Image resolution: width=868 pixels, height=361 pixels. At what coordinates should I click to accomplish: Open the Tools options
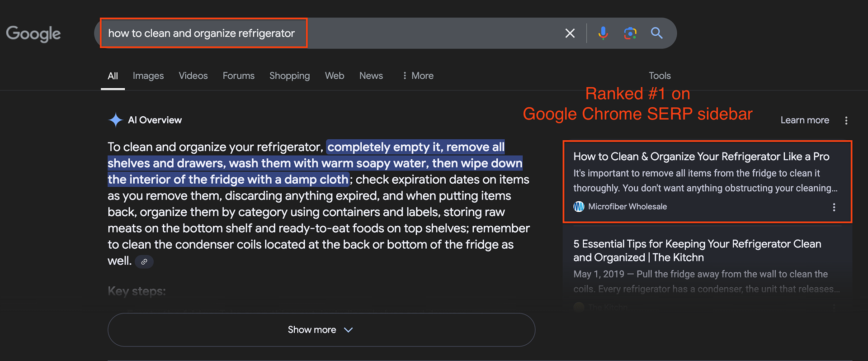tap(660, 76)
